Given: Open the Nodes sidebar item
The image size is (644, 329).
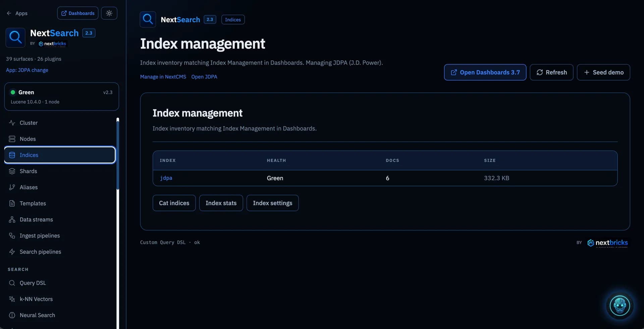Looking at the screenshot, I should coord(60,139).
